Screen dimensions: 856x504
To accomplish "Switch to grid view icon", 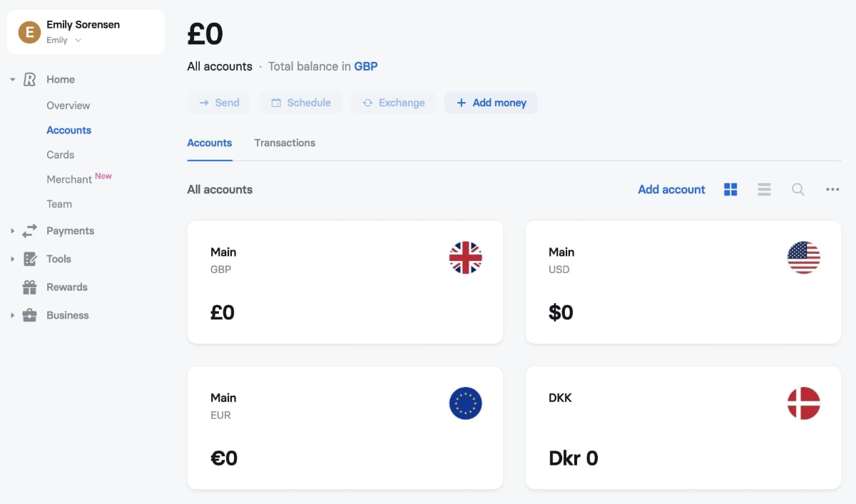I will pos(730,190).
